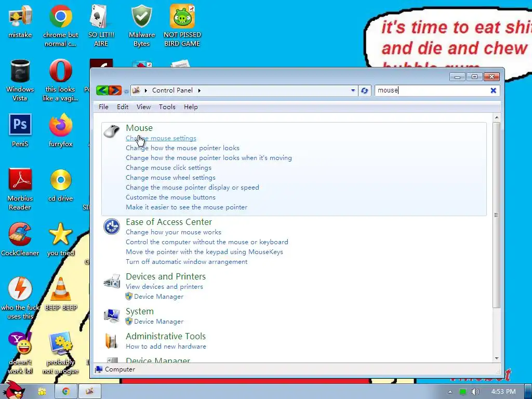Image resolution: width=532 pixels, height=399 pixels.
Task: Click 'Change how the mouse pointer looks'
Action: click(x=182, y=148)
